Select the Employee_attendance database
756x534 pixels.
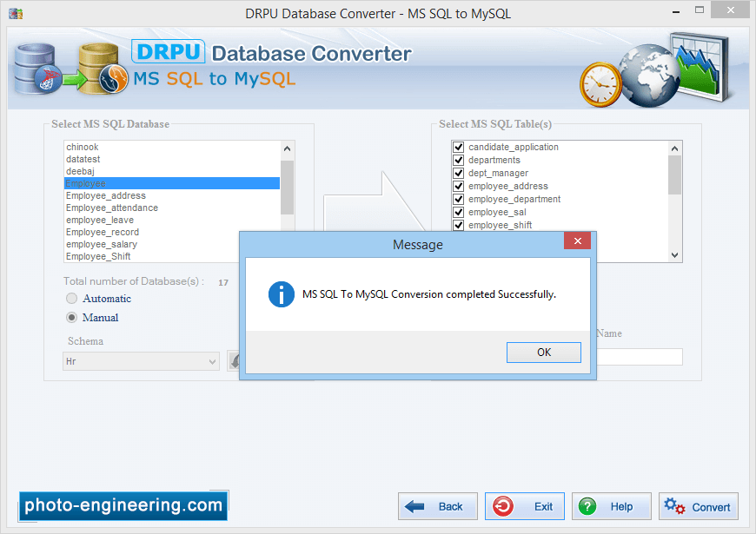click(172, 208)
